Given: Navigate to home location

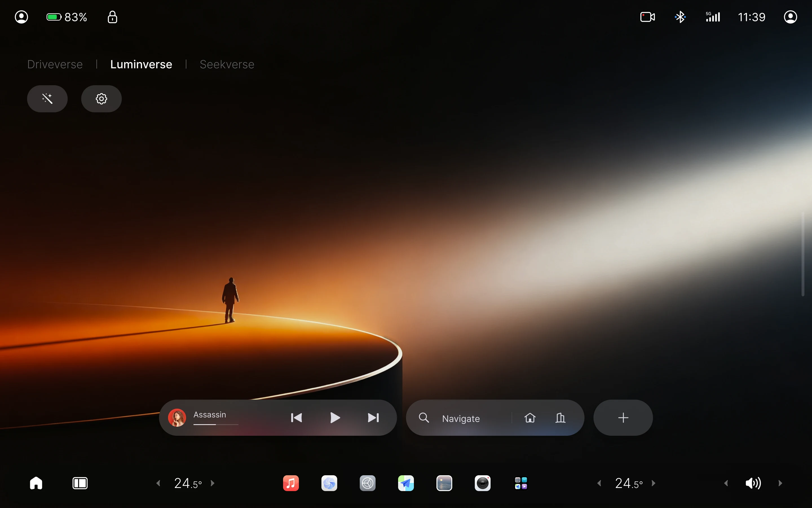Looking at the screenshot, I should point(530,418).
